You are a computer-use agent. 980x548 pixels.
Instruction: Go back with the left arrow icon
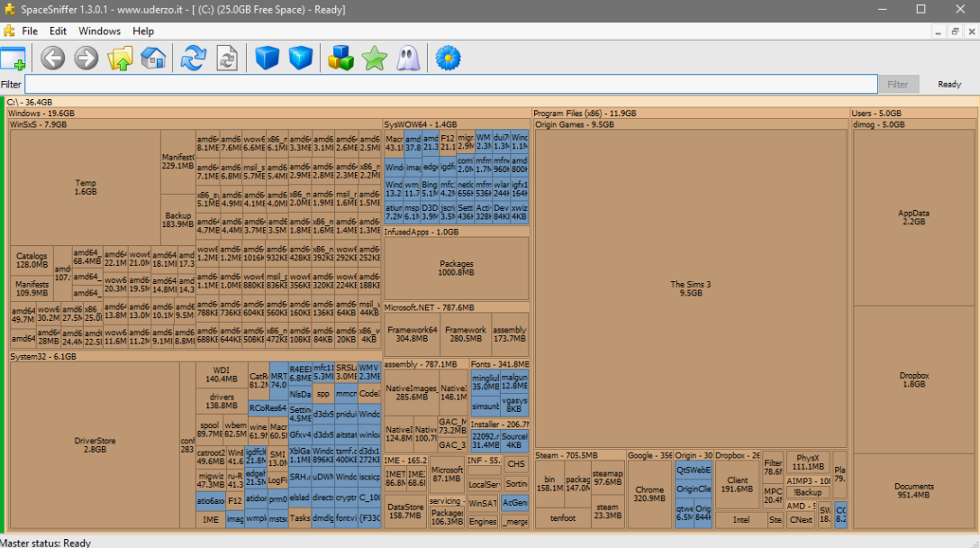point(52,59)
